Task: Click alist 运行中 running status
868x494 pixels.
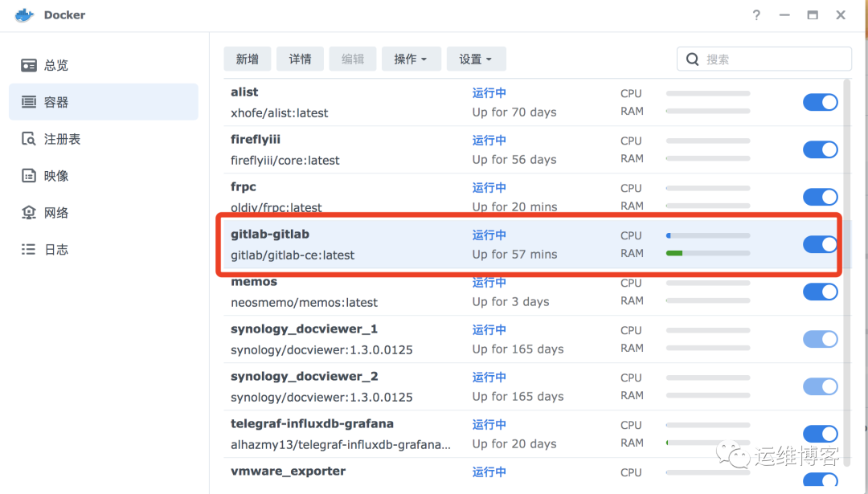Action: [x=489, y=93]
